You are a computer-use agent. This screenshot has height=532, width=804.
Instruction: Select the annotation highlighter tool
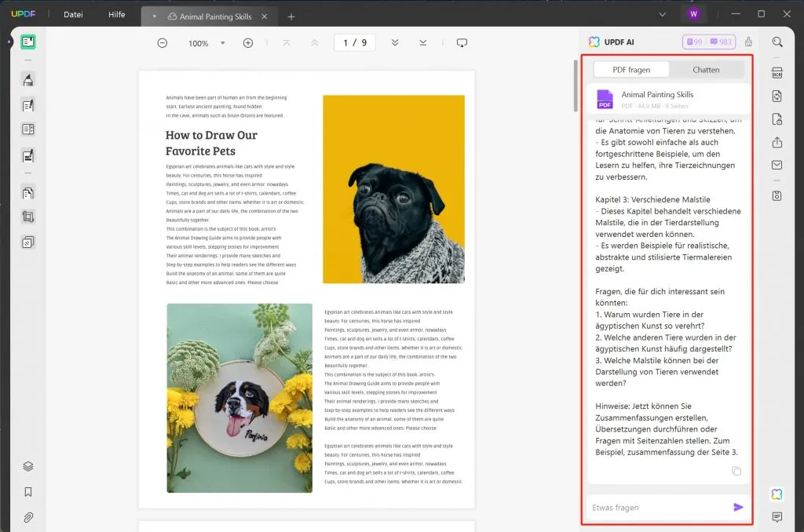[x=27, y=79]
